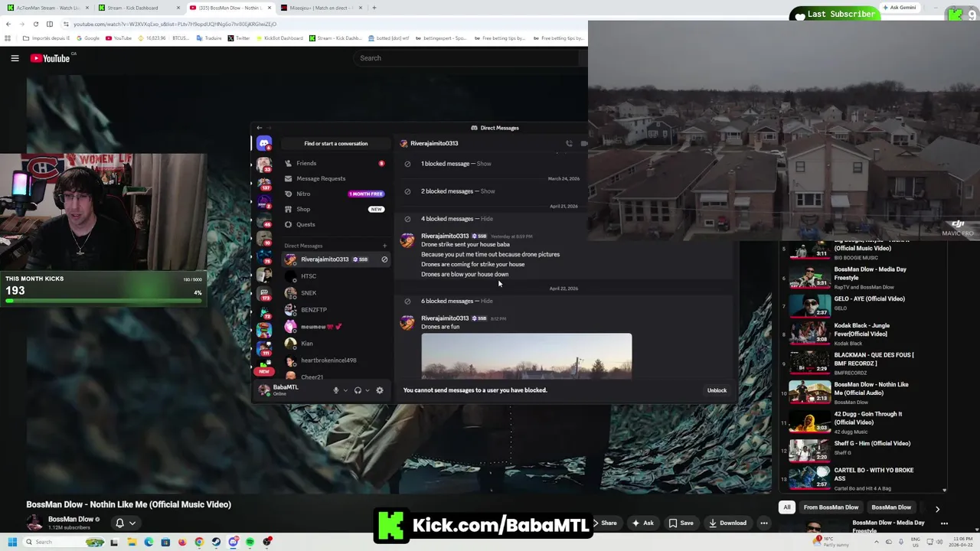Viewport: 980px width, 551px height.
Task: Reload the browser page
Action: point(35,24)
